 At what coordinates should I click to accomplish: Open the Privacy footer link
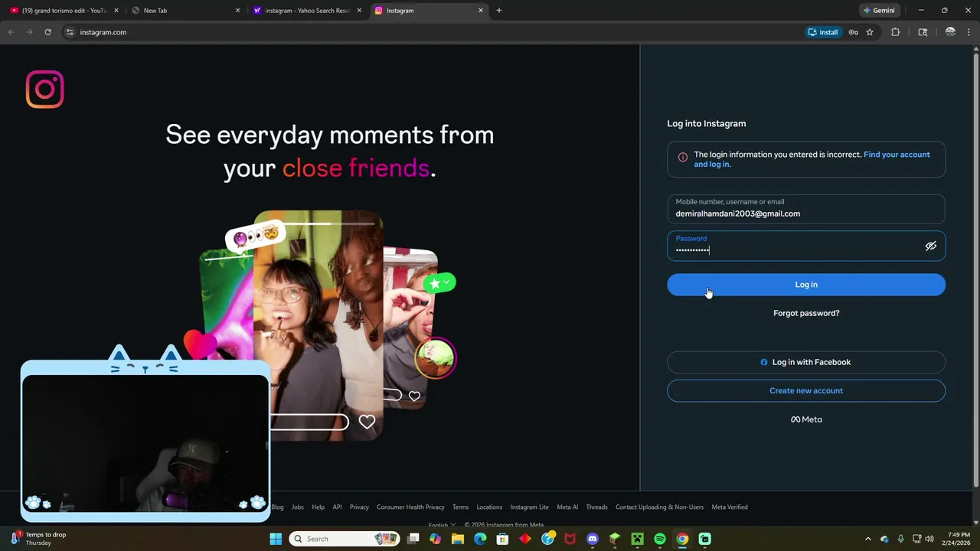tap(359, 507)
